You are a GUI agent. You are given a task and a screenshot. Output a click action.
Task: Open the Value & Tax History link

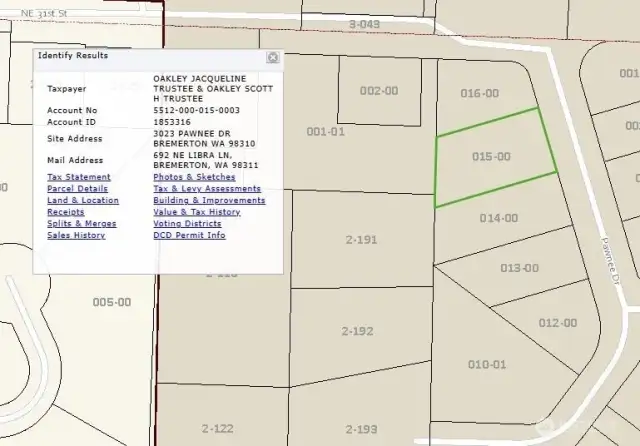coord(197,212)
